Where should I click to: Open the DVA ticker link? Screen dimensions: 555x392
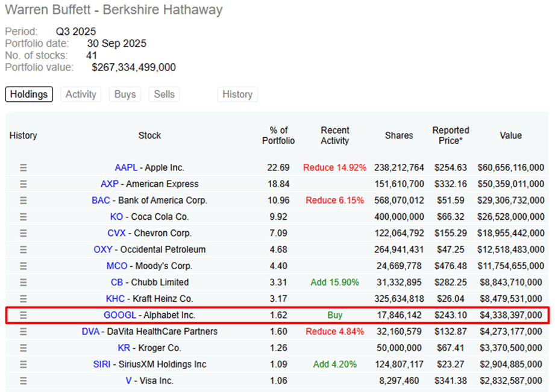(x=90, y=332)
